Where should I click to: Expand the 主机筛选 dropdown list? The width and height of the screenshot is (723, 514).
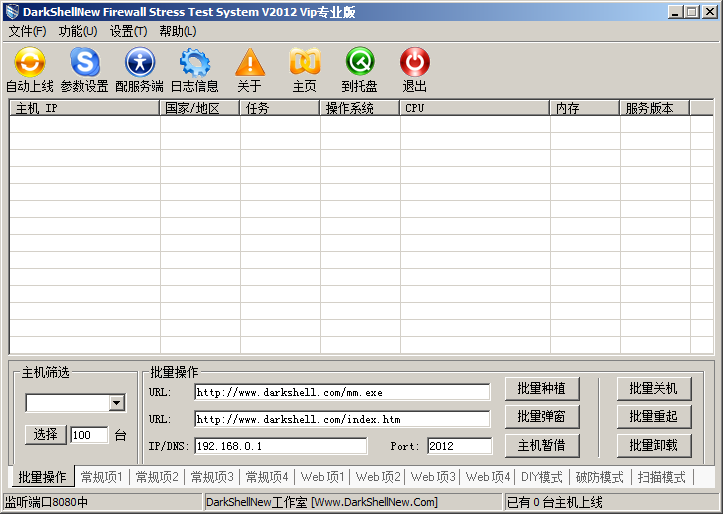coord(116,403)
